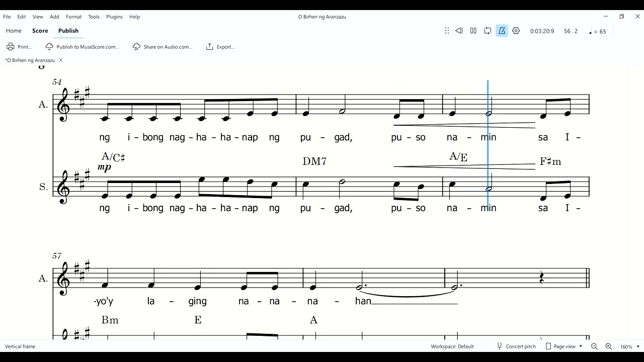Close the O Birhen ng Aranzazu score tab

point(61,60)
